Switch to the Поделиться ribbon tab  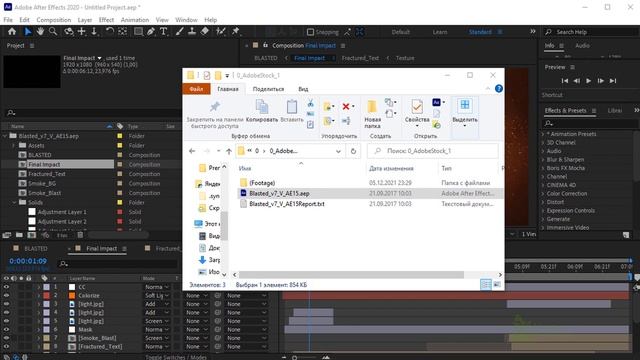tap(268, 89)
